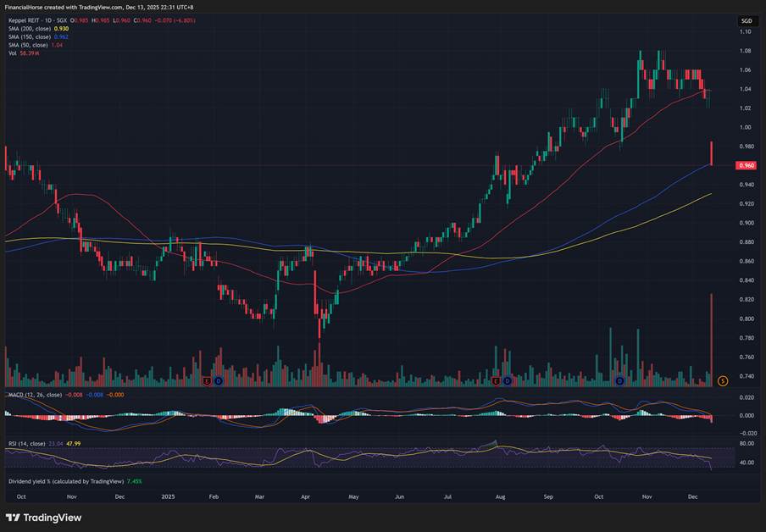Screen dimensions: 766x532
Task: Select the SMA (150, close) indicator legend
Action: click(x=31, y=37)
